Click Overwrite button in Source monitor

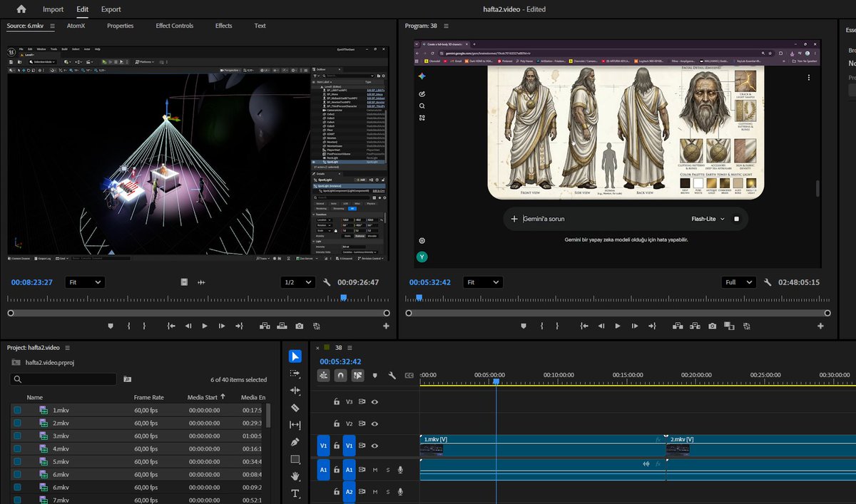(x=282, y=326)
